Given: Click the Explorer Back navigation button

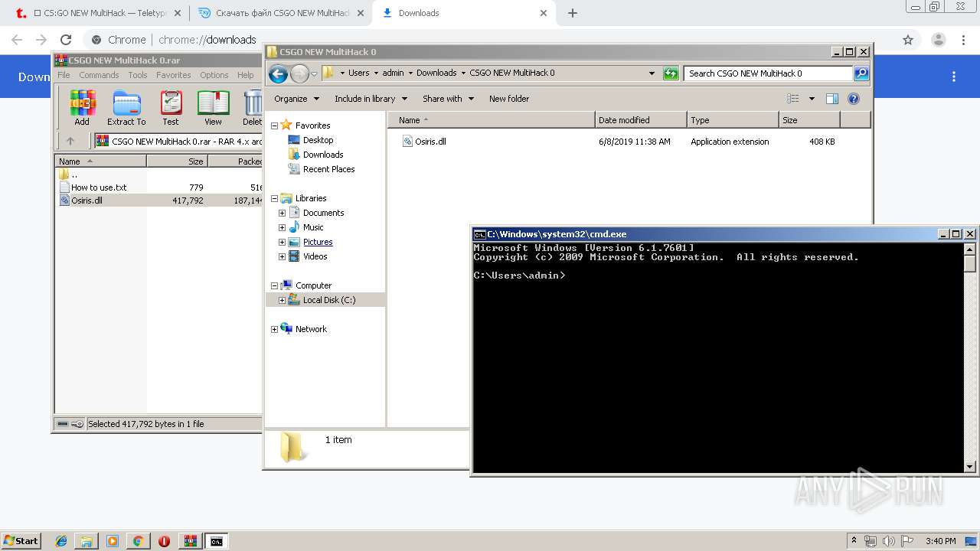Looking at the screenshot, I should tap(278, 73).
